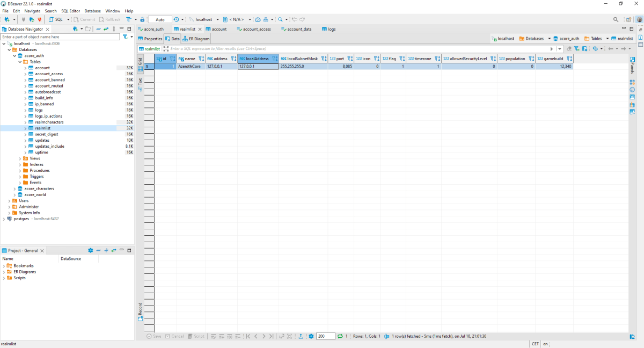Collapse all navigator nodes icon

pos(98,29)
